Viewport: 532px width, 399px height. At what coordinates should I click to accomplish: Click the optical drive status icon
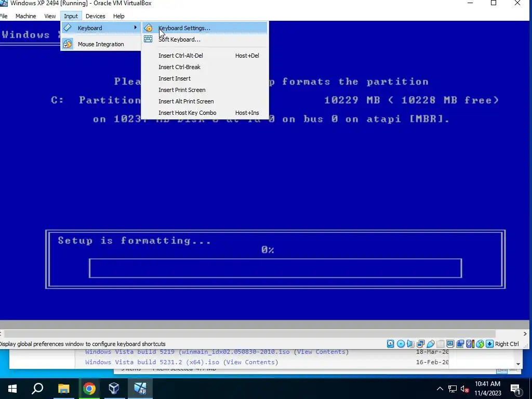(401, 344)
